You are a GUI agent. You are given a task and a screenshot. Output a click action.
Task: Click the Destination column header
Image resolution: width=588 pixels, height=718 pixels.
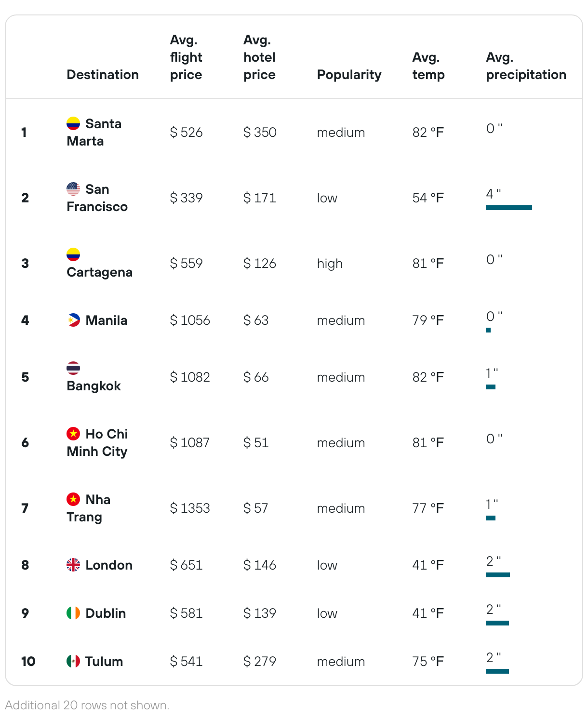click(x=103, y=75)
